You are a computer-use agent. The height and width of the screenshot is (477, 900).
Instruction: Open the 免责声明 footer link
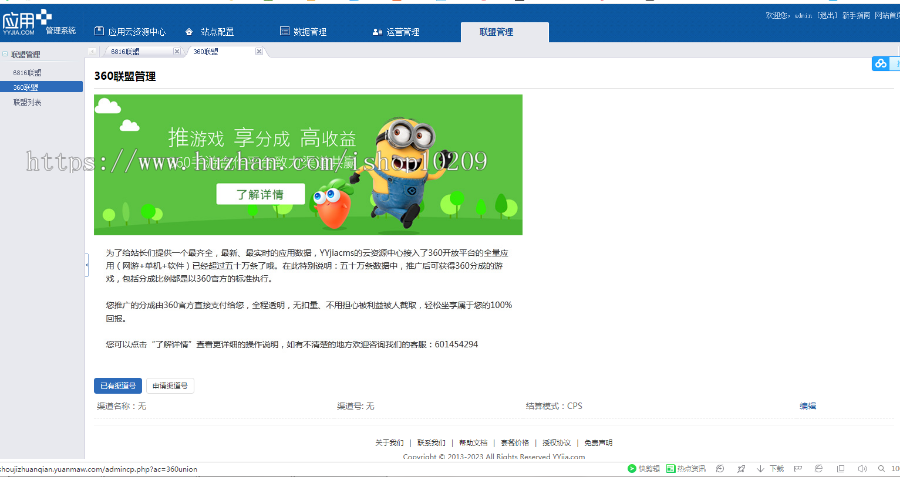click(x=598, y=443)
